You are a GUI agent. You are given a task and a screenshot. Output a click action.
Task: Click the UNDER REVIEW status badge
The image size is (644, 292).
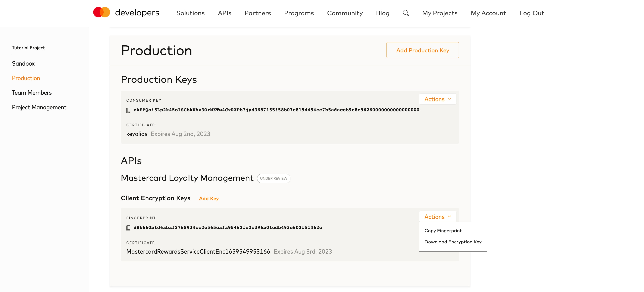coord(273,179)
